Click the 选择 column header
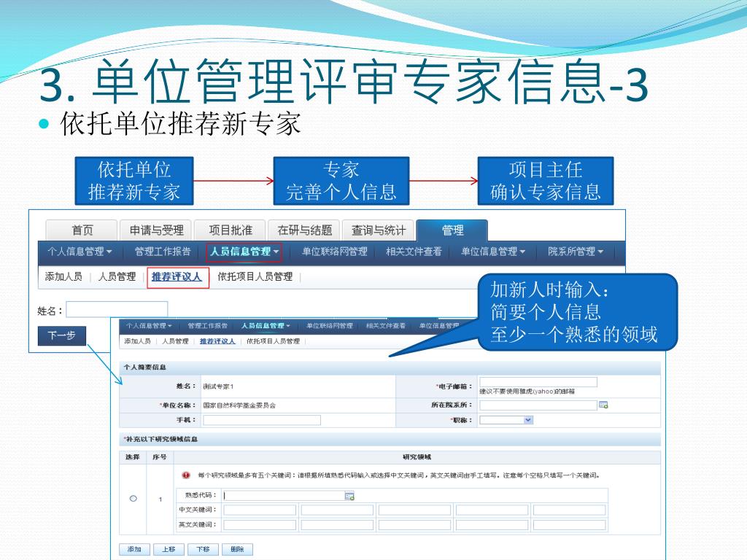The height and width of the screenshot is (560, 747). coord(133,457)
